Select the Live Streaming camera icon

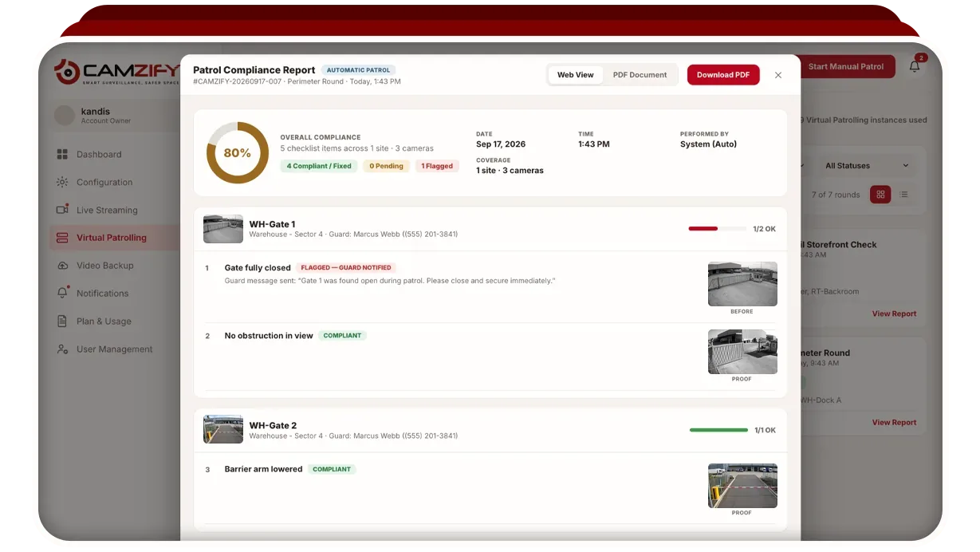62,210
